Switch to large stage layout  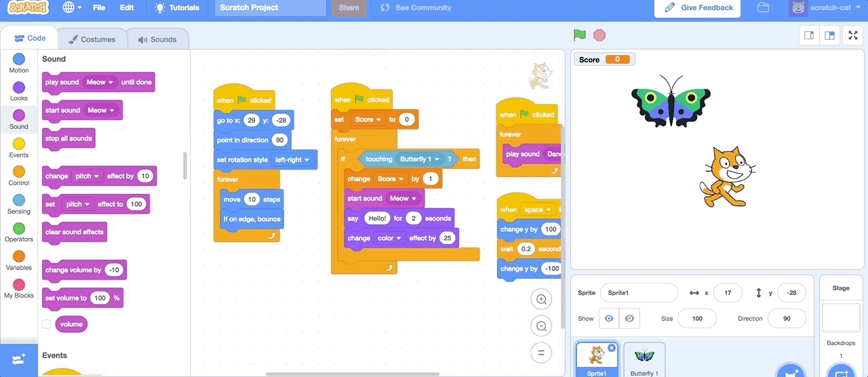pos(829,35)
